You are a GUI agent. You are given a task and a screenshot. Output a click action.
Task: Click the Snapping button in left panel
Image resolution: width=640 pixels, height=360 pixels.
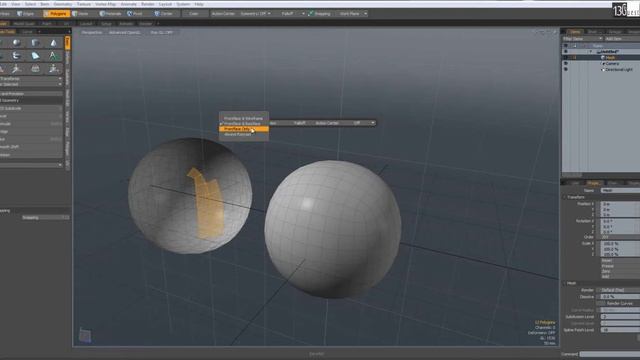pos(45,218)
